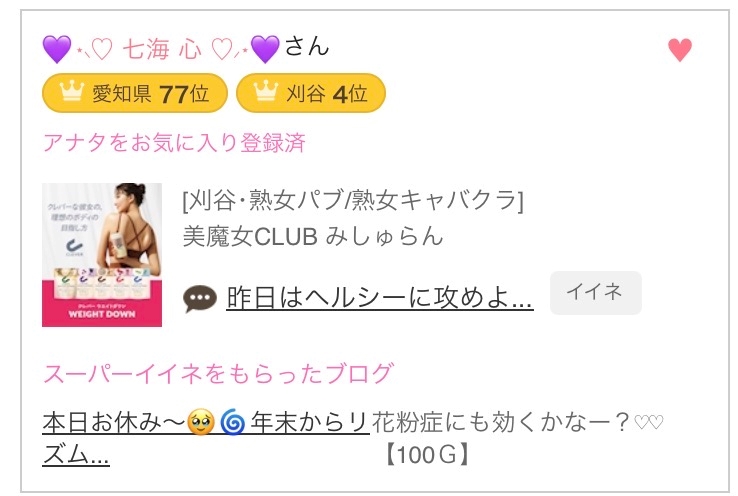Open the 美魔女CLUB みしゅらん shop name
The height and width of the screenshot is (496, 738).
pyautogui.click(x=313, y=236)
